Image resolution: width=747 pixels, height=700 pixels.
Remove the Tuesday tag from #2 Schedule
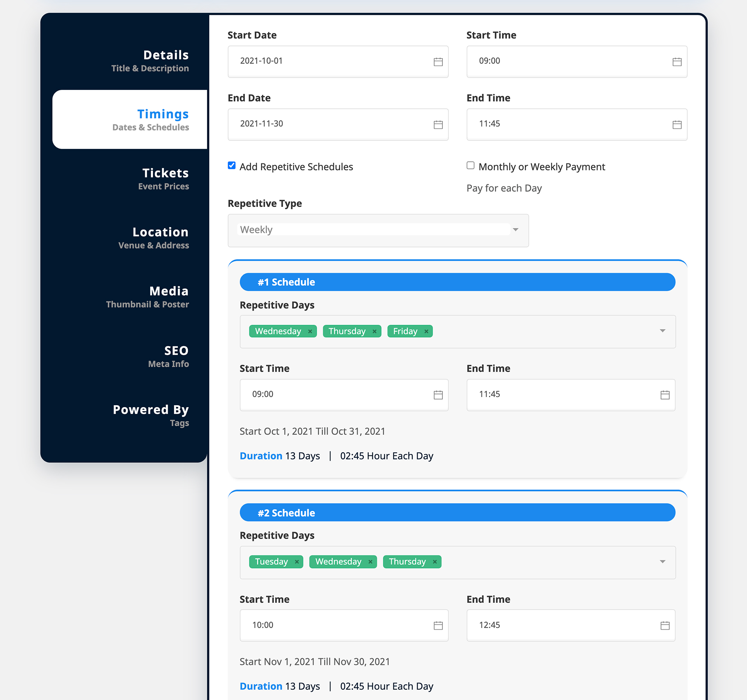[297, 562]
